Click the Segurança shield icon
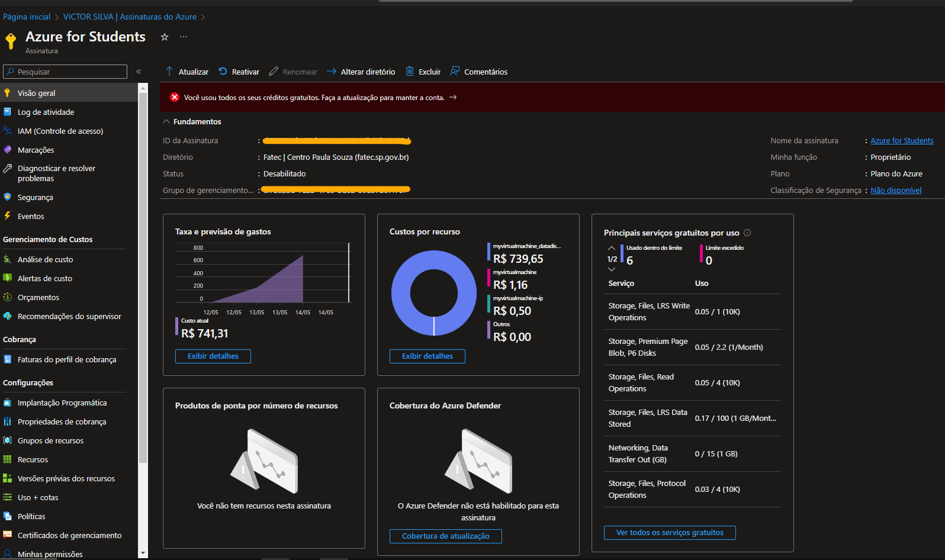Viewport: 945px width, 560px height. tap(8, 197)
